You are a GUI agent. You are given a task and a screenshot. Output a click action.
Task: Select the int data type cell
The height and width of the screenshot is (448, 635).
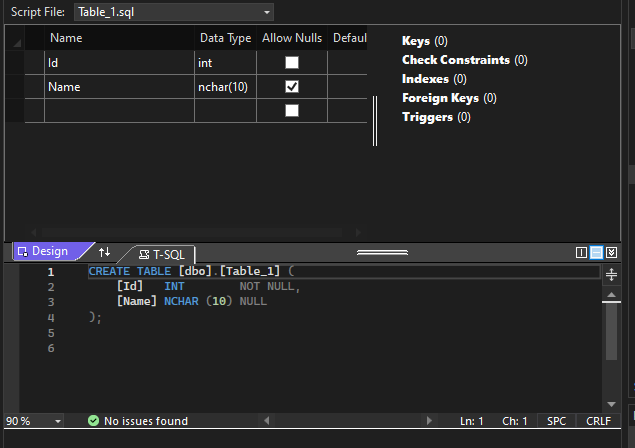coord(225,62)
